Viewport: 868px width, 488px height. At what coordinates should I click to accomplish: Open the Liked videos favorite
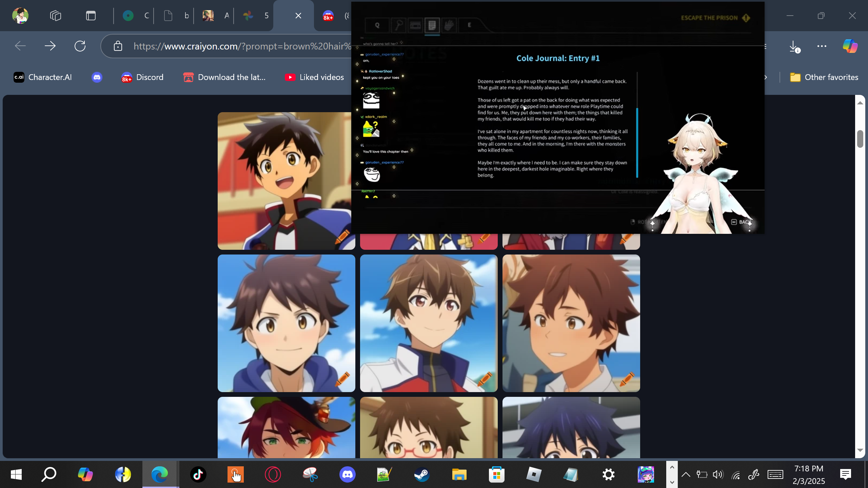click(314, 77)
